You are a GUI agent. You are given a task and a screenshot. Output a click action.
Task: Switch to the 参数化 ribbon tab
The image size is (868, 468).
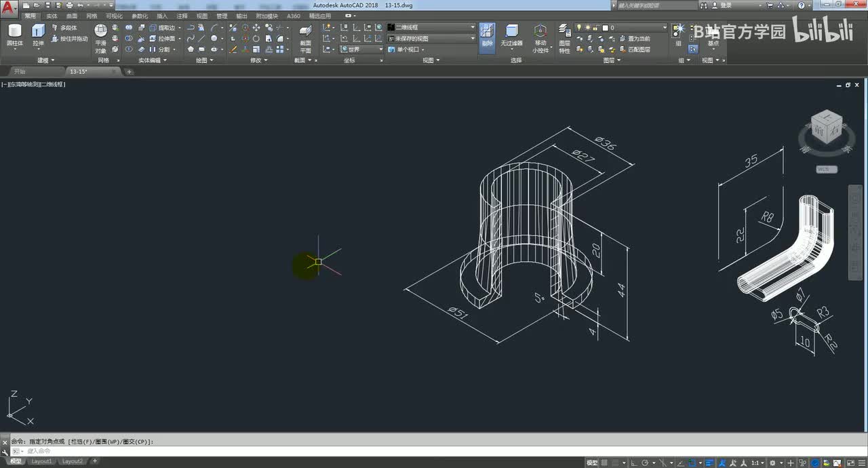pos(140,16)
